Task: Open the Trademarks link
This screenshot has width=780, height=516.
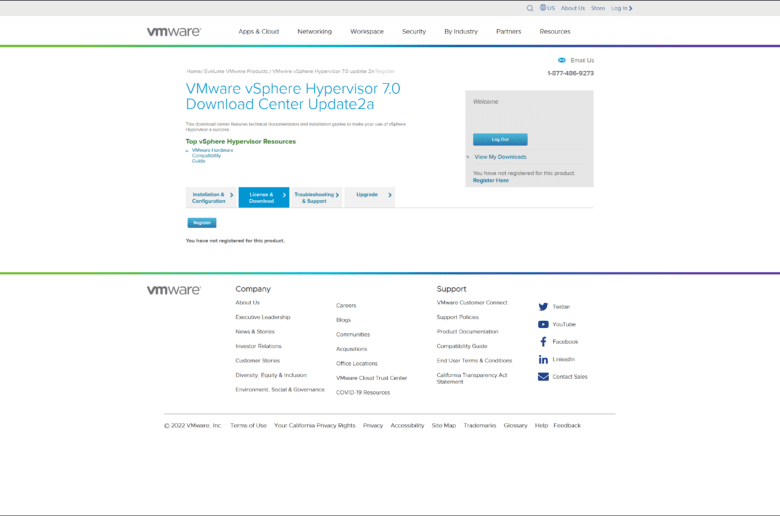Action: 480,425
